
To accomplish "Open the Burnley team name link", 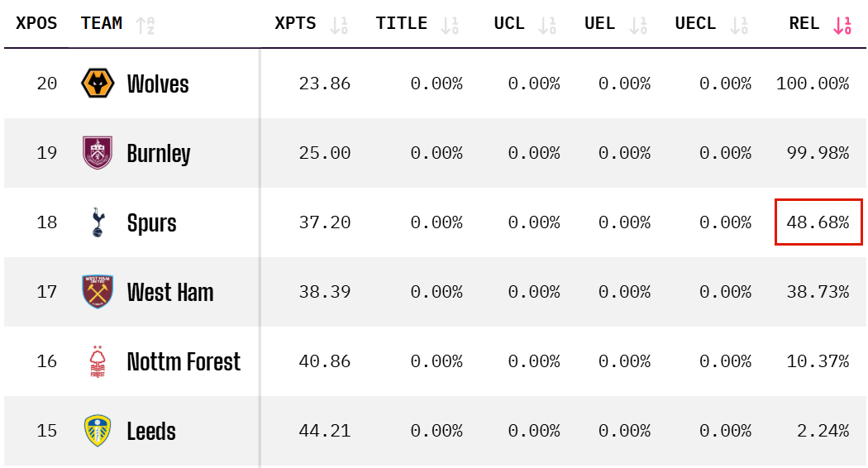I will coord(159,153).
